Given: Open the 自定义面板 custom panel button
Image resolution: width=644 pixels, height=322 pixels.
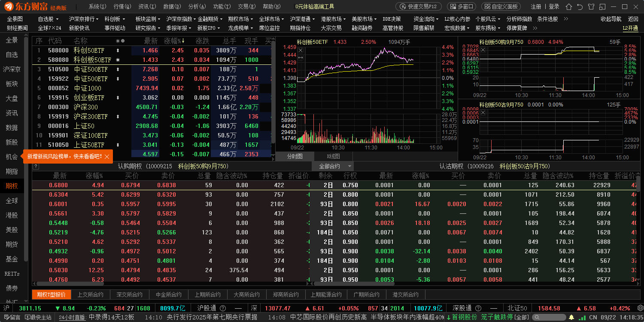Looking at the screenshot, I should point(501,6).
